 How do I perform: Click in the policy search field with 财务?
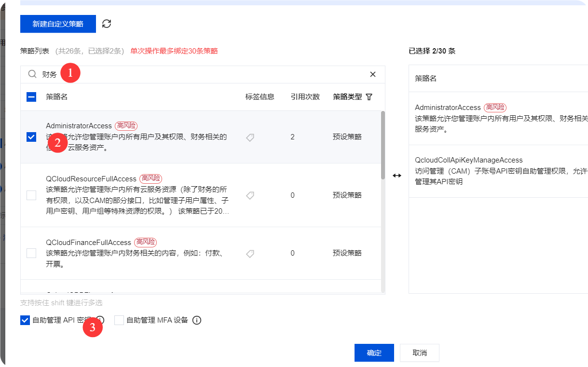tap(203, 74)
